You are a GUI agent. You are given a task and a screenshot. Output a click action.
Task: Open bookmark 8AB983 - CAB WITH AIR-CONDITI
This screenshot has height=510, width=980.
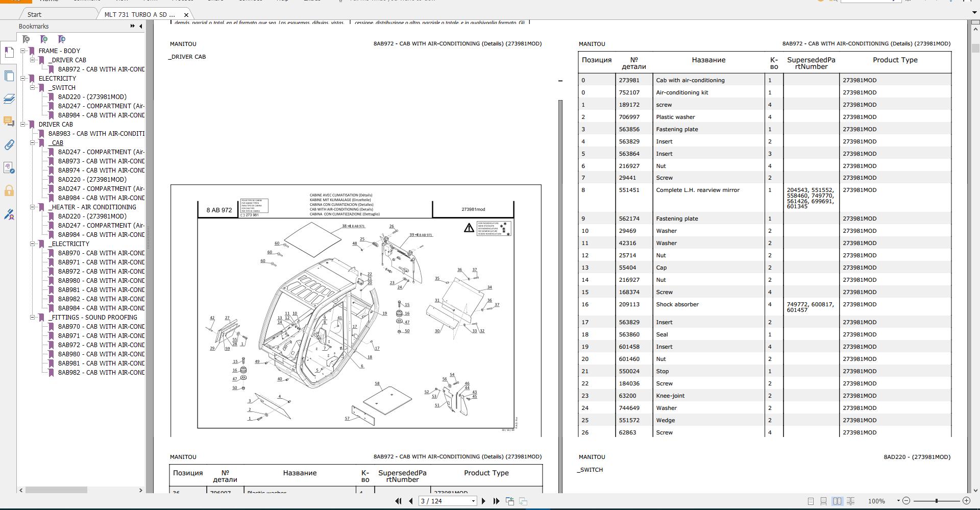[x=96, y=133]
